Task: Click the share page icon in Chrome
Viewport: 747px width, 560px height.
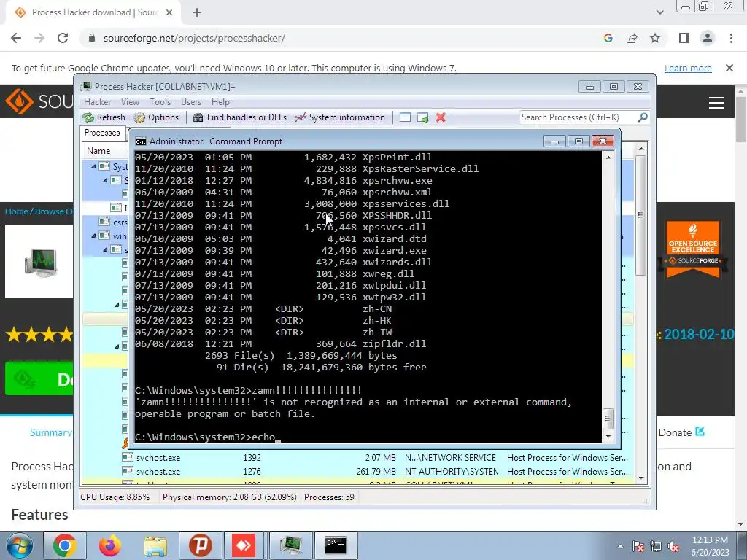Action: tap(632, 38)
